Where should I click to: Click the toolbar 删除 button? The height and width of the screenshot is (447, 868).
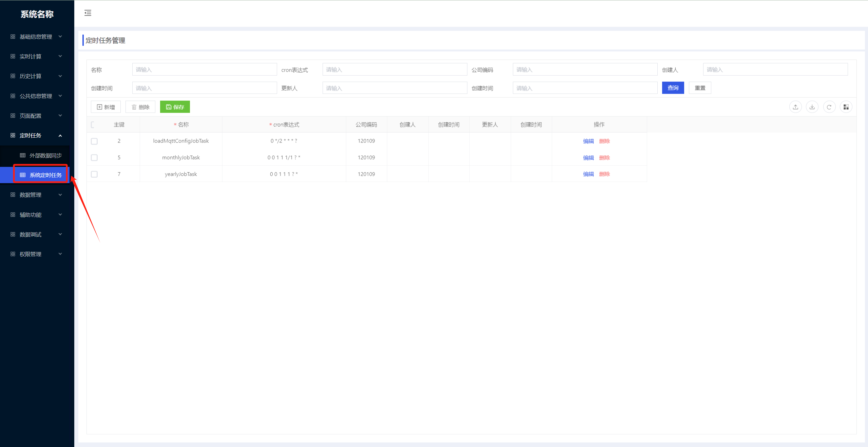(140, 107)
